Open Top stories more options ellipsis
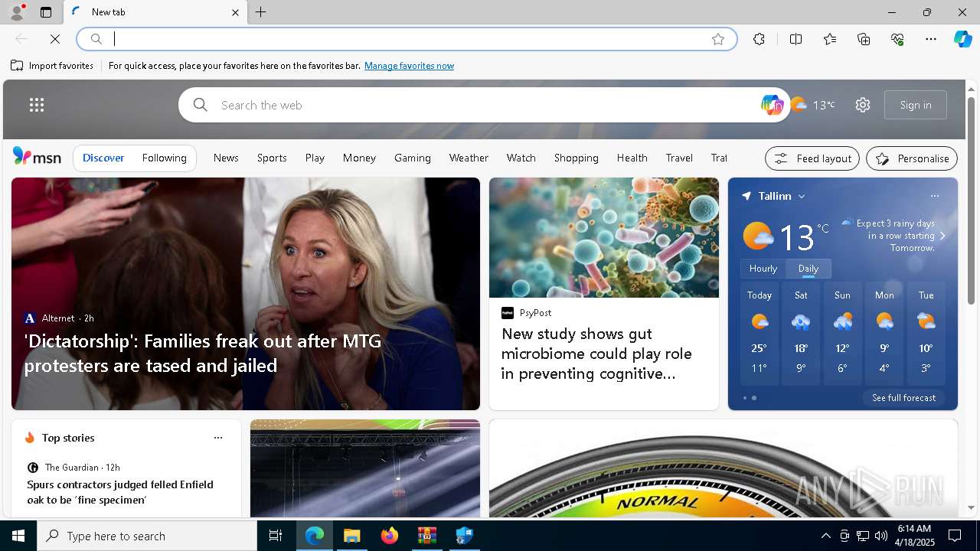The width and height of the screenshot is (980, 551). pos(218,438)
